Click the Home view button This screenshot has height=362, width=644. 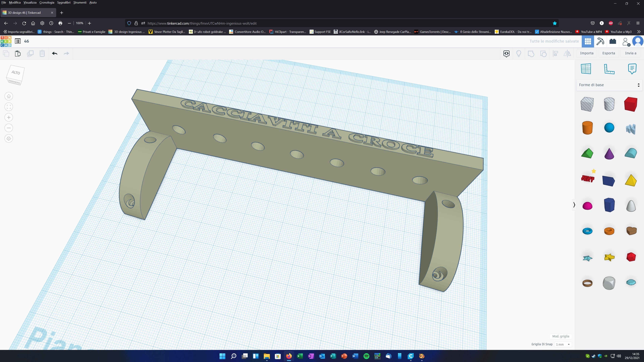click(9, 96)
